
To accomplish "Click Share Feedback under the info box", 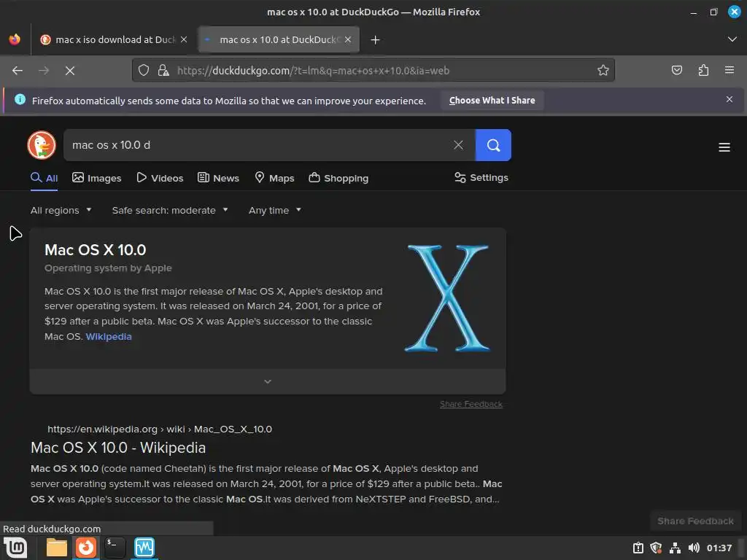I will [x=471, y=404].
